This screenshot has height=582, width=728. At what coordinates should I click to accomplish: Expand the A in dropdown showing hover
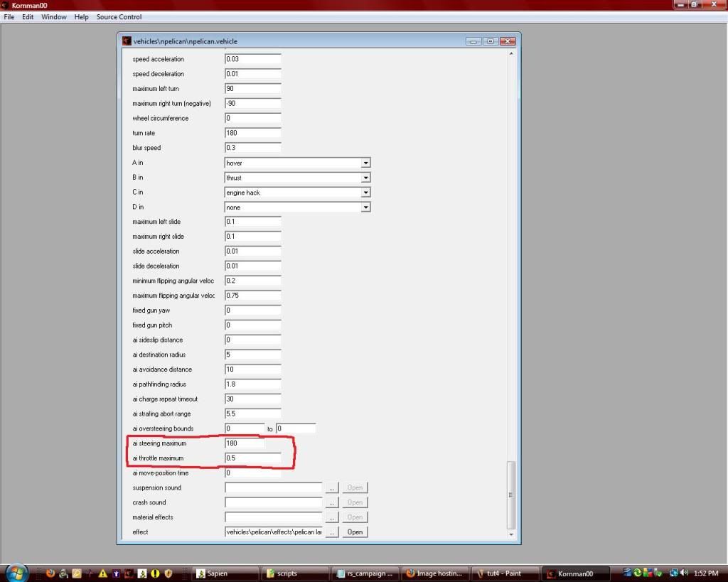click(x=366, y=163)
